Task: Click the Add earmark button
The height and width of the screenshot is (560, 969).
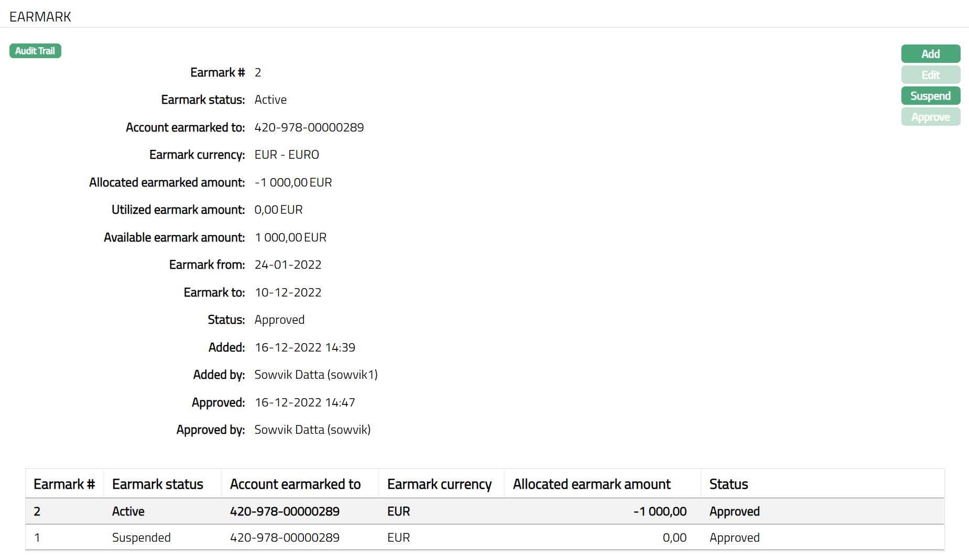Action: point(930,54)
